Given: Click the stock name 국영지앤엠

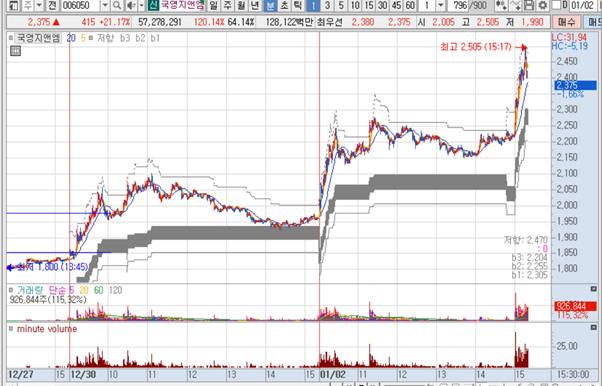Looking at the screenshot, I should tap(182, 5).
